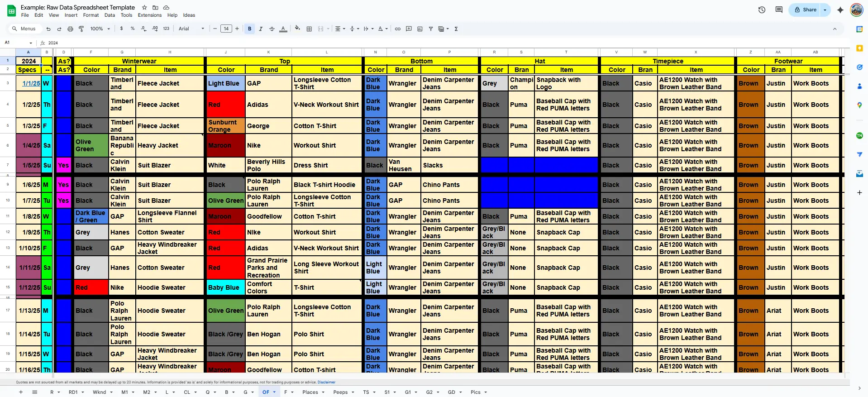
Task: Click the insert chart icon
Action: click(420, 29)
